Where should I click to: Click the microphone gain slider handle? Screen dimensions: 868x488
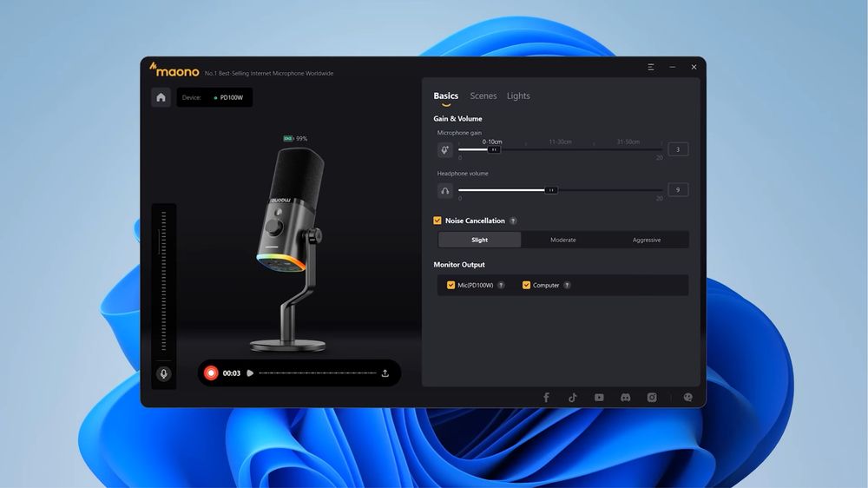[494, 149]
